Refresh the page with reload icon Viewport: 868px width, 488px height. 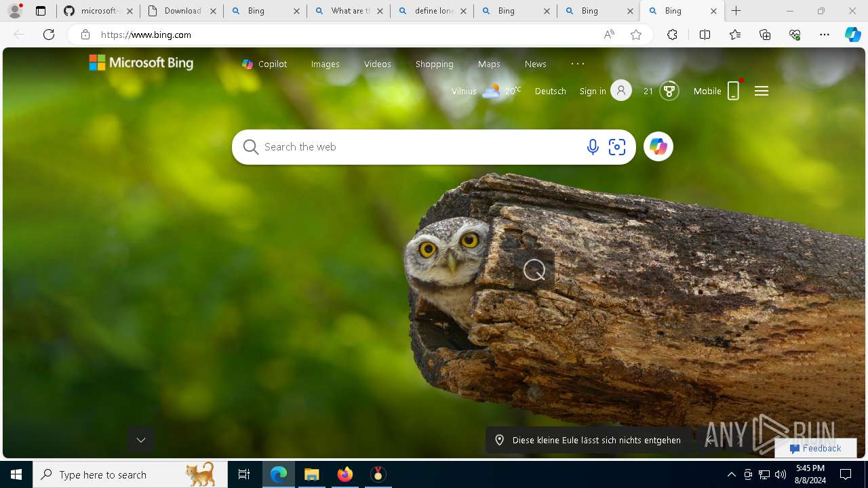click(49, 35)
